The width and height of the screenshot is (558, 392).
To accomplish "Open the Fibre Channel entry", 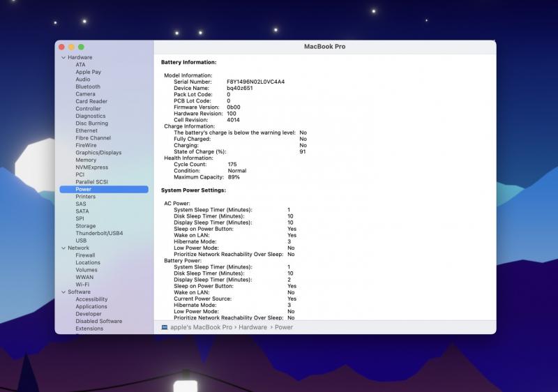I will coord(93,138).
